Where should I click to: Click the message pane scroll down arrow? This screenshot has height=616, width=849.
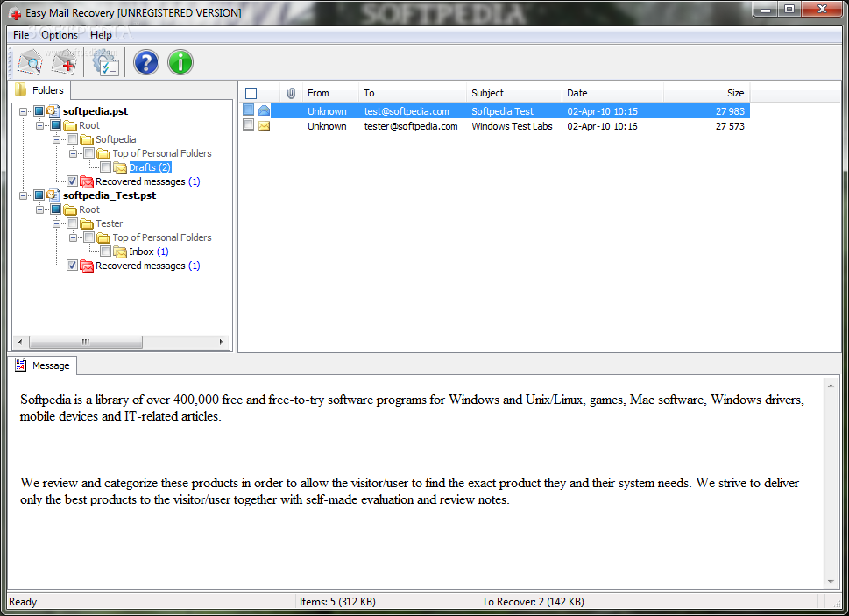point(831,582)
